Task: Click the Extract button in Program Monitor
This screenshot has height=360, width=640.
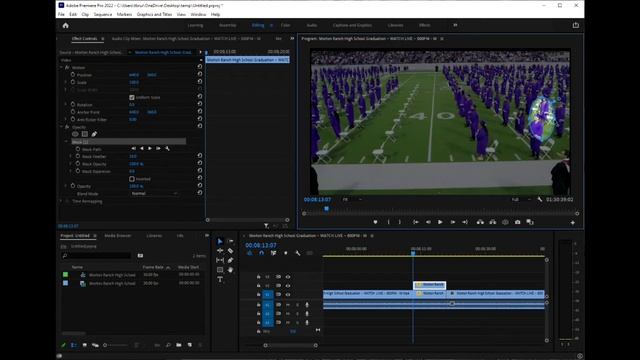Action: point(493,222)
